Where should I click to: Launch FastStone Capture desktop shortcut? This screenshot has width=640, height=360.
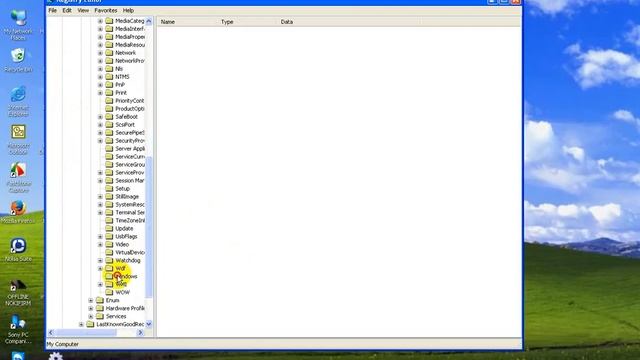pyautogui.click(x=18, y=177)
